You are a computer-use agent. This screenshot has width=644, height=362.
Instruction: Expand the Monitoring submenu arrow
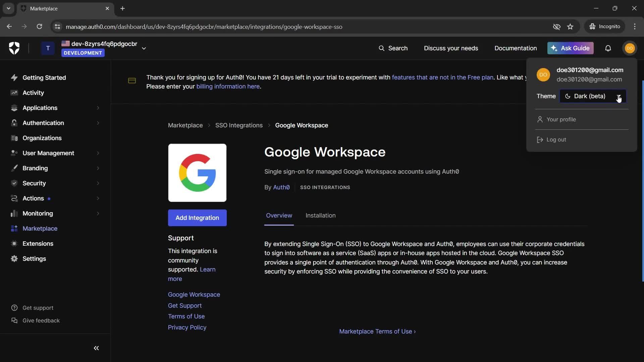(98, 214)
